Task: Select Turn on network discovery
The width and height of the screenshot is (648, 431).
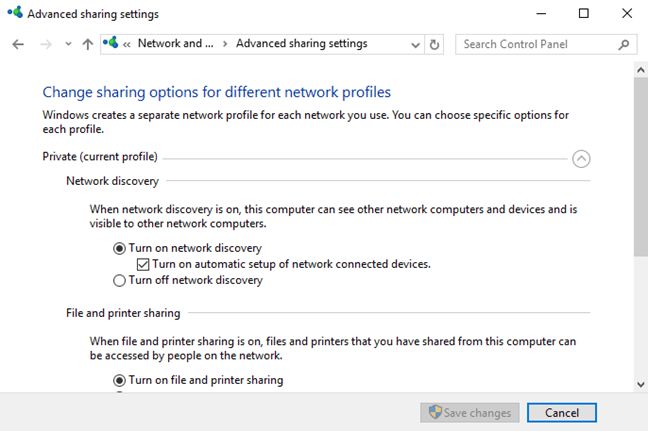Action: tap(120, 248)
